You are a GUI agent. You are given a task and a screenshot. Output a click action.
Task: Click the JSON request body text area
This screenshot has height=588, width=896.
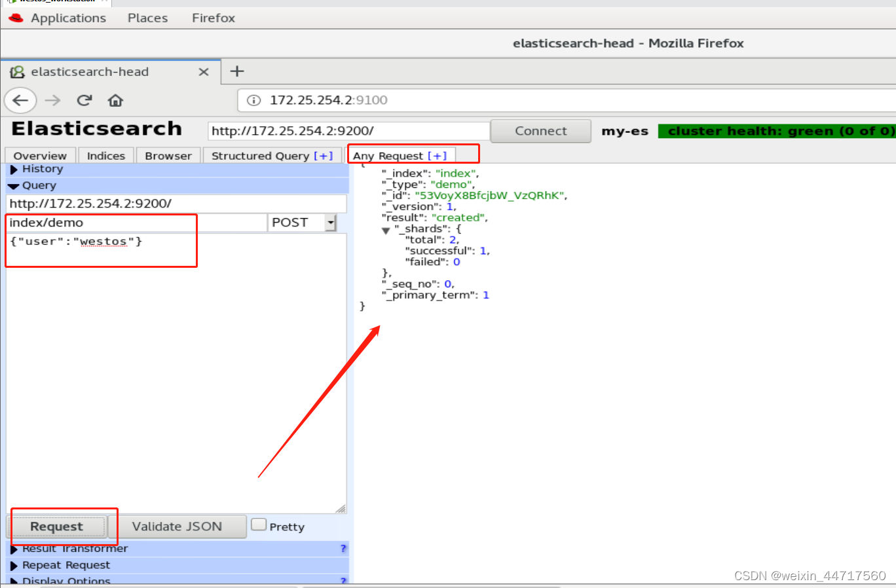(176, 373)
